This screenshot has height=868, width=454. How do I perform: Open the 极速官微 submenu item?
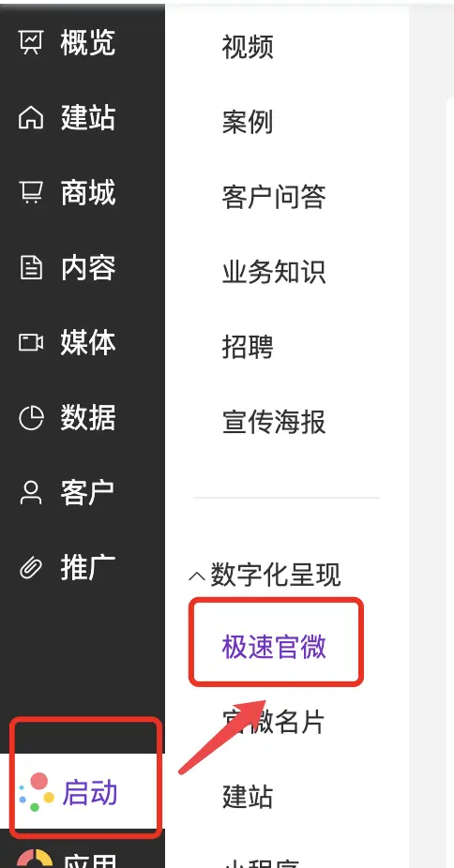coord(274,647)
